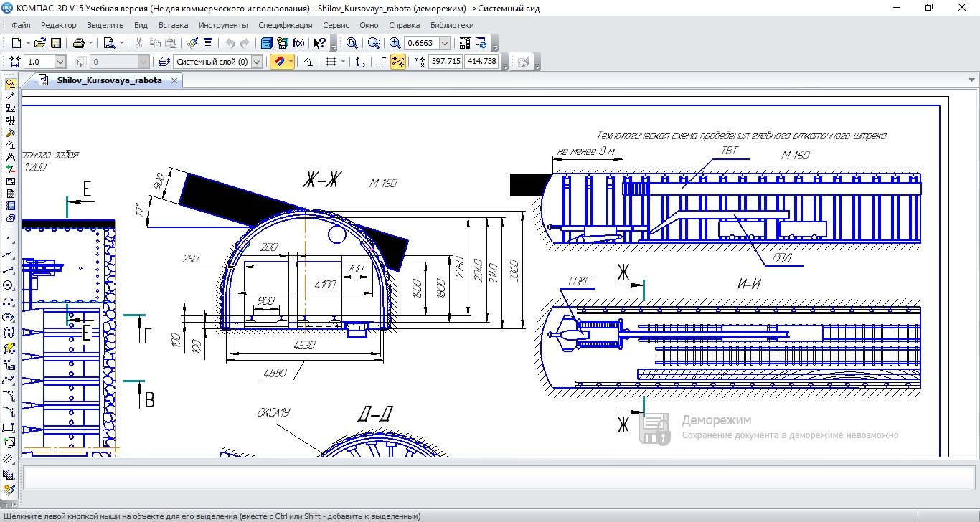Image resolution: width=980 pixels, height=522 pixels.
Task: Expand the zoom scale 0.6663 dropdown
Action: 445,43
